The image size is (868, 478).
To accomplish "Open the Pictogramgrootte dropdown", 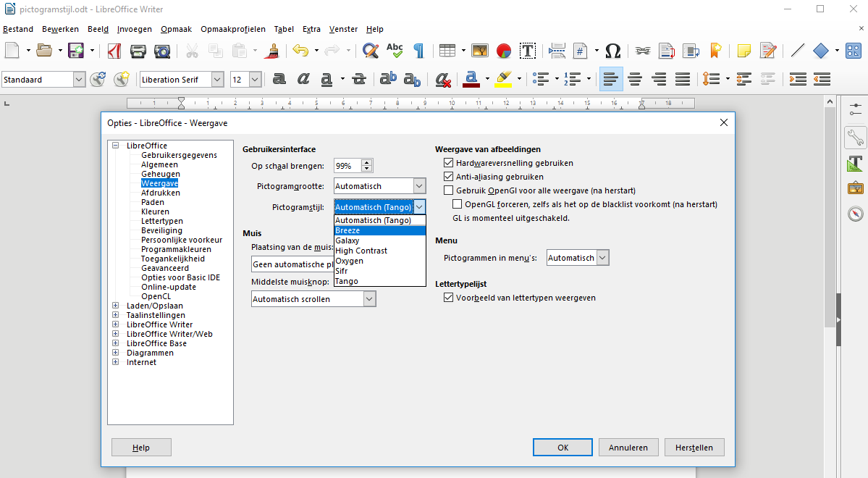I will [x=419, y=186].
